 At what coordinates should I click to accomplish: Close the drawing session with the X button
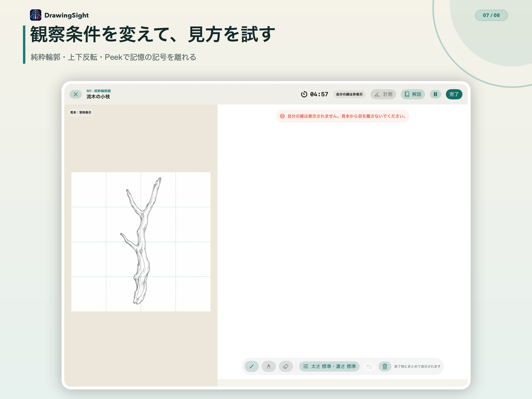pos(76,94)
